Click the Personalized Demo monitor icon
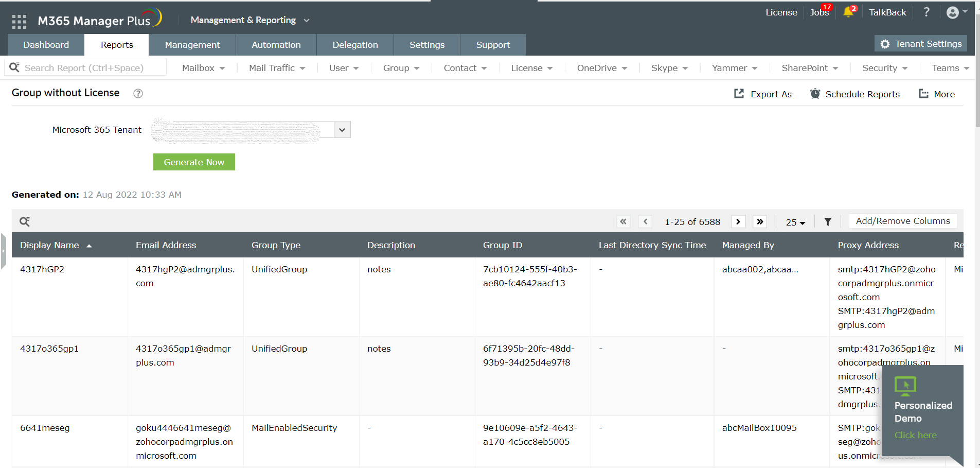980x468 pixels. tap(905, 386)
